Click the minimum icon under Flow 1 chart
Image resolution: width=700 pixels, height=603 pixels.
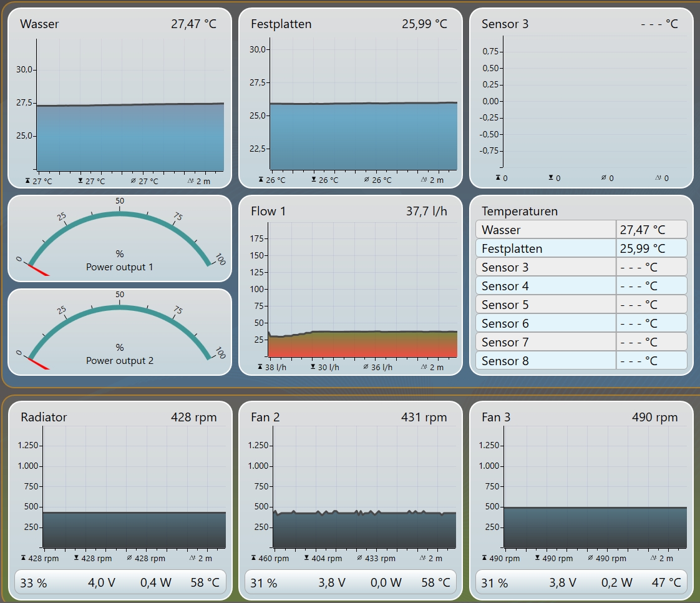coord(313,367)
